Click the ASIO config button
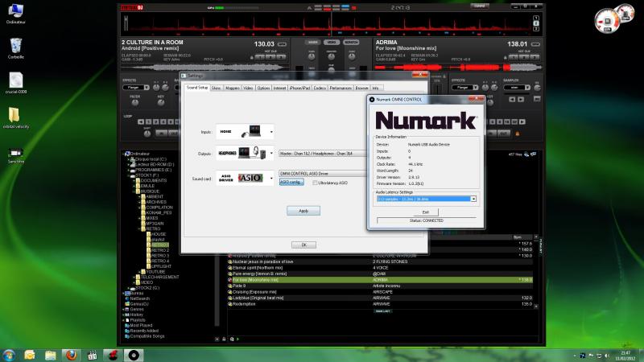644x362 pixels. point(291,183)
